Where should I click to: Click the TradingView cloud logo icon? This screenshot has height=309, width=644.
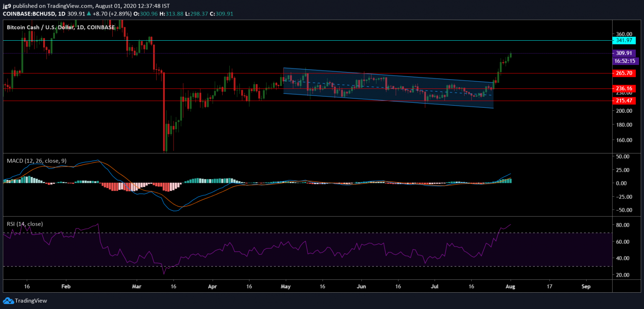[x=8, y=301]
